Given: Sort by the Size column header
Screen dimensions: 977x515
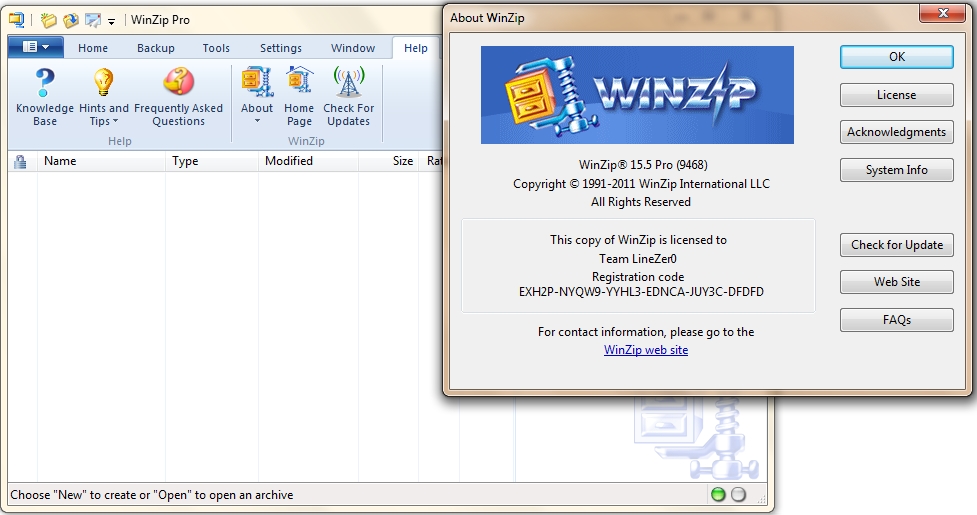Looking at the screenshot, I should (x=388, y=161).
